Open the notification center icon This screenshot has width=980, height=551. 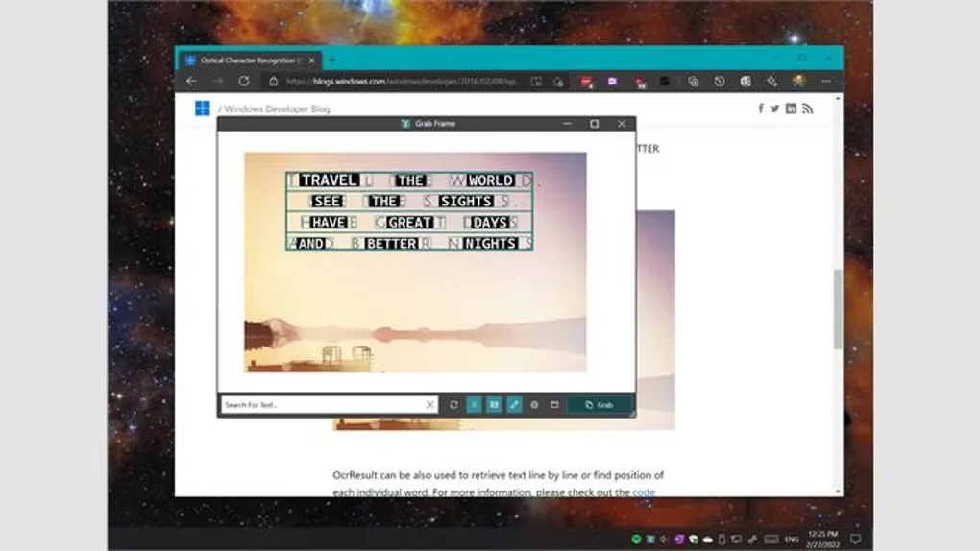click(x=856, y=539)
